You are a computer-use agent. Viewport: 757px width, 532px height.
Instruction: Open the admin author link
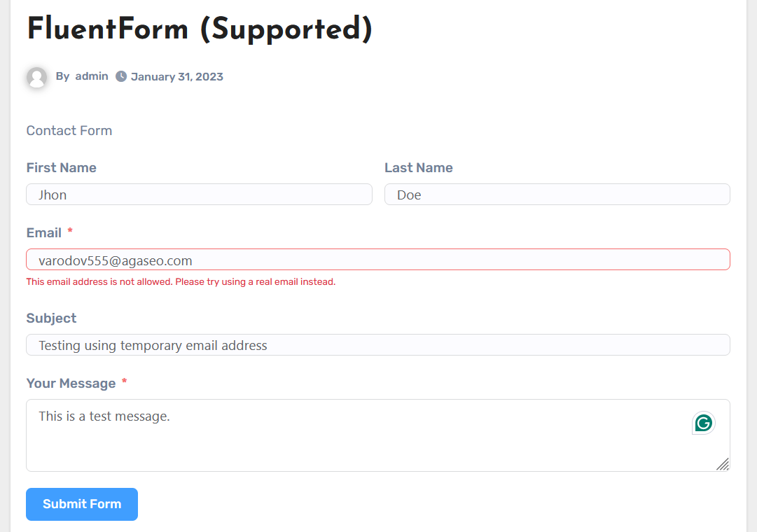(x=92, y=76)
